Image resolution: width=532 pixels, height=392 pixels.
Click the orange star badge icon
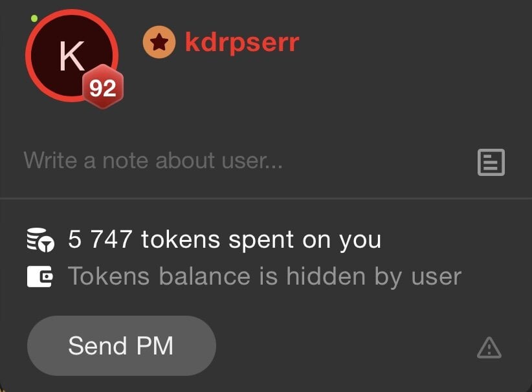(159, 43)
